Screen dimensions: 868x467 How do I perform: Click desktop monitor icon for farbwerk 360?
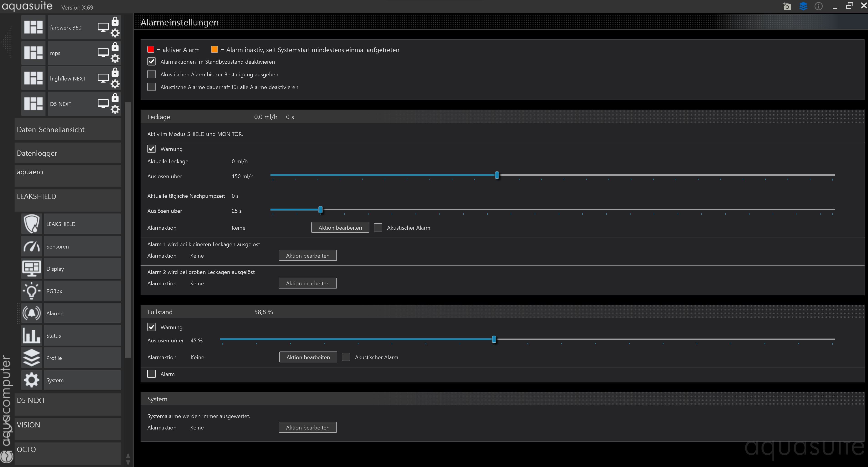click(x=103, y=27)
